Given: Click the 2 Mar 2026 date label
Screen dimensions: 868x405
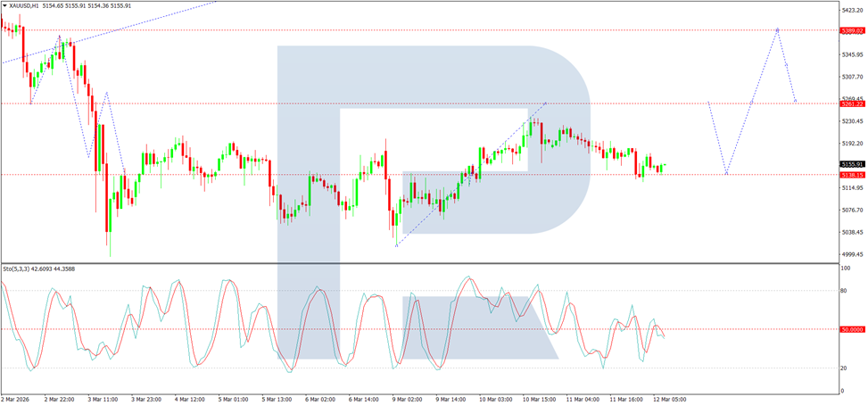Looking at the screenshot, I should click(15, 399).
